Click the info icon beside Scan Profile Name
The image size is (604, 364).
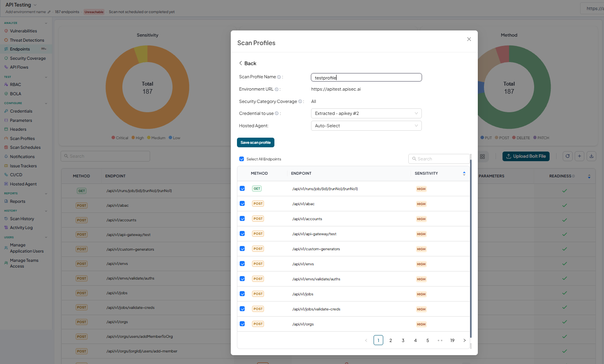point(279,77)
